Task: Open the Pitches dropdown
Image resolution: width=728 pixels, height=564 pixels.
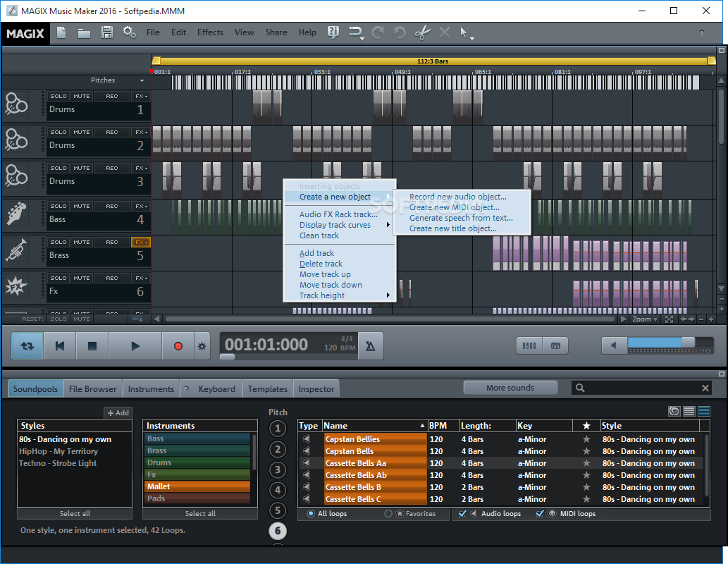Action: [142, 80]
